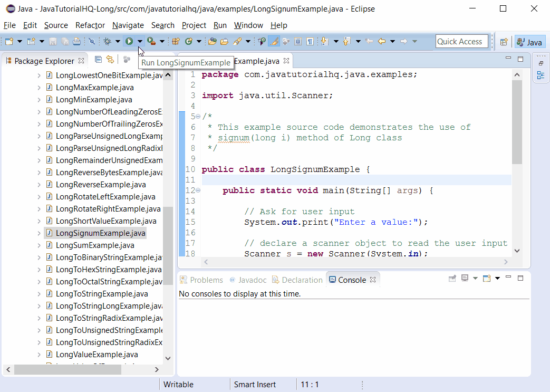Click the Print icon in the toolbar

76,41
